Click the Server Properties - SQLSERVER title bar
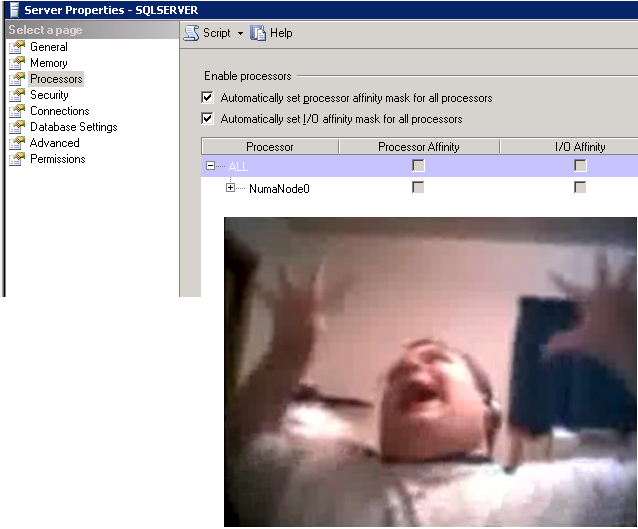Viewport: 638px width, 529px height. (321, 10)
